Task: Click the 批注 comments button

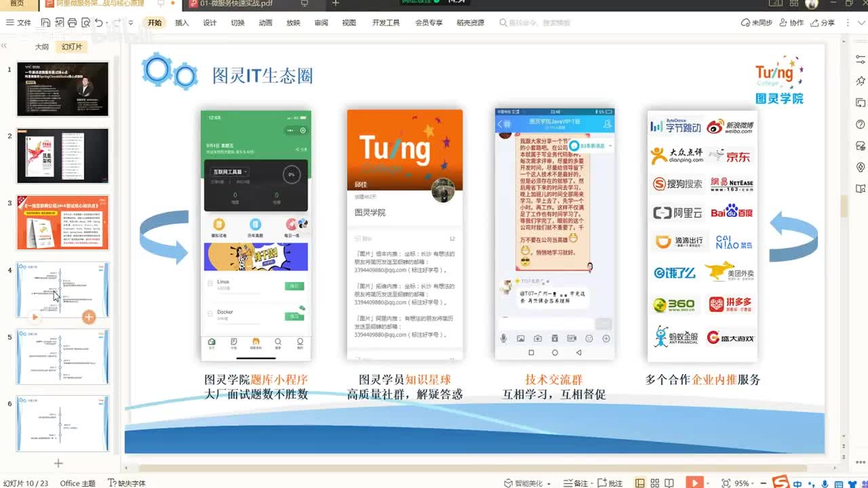Action: point(610,483)
